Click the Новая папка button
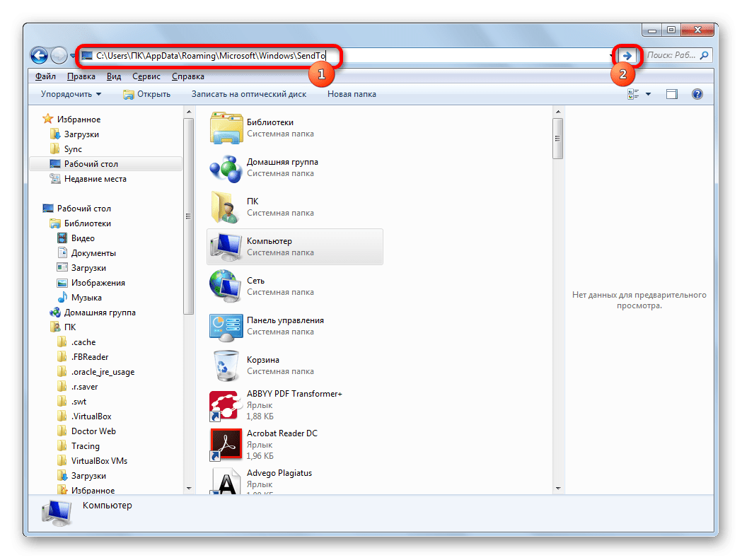742x560 pixels. (352, 94)
